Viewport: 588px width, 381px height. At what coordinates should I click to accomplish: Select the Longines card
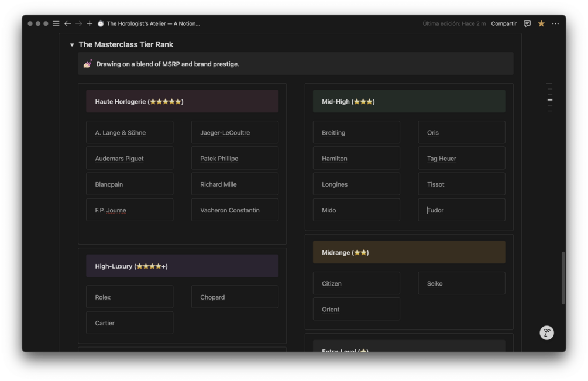pos(357,184)
